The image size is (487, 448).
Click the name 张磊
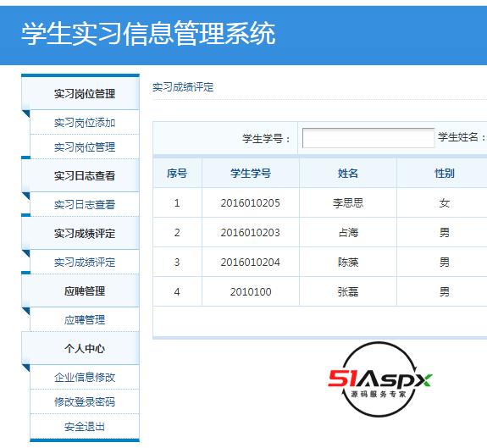tap(348, 292)
